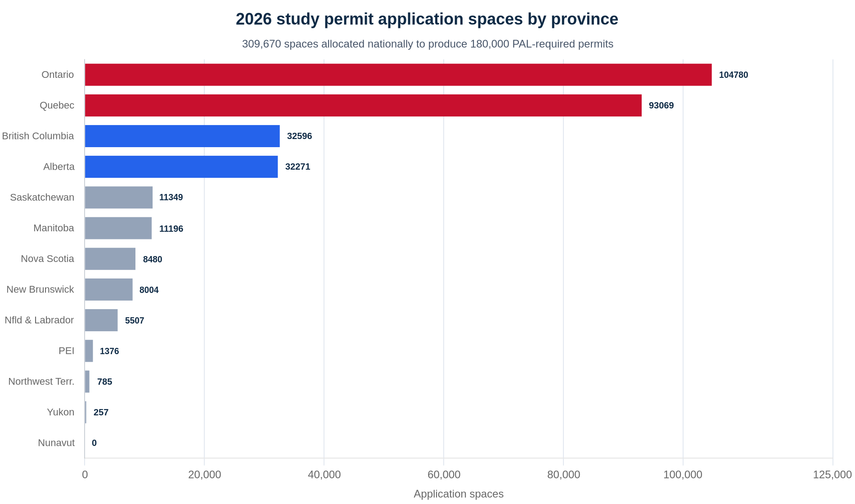Click the Nunavut value label 0

pyautogui.click(x=94, y=443)
